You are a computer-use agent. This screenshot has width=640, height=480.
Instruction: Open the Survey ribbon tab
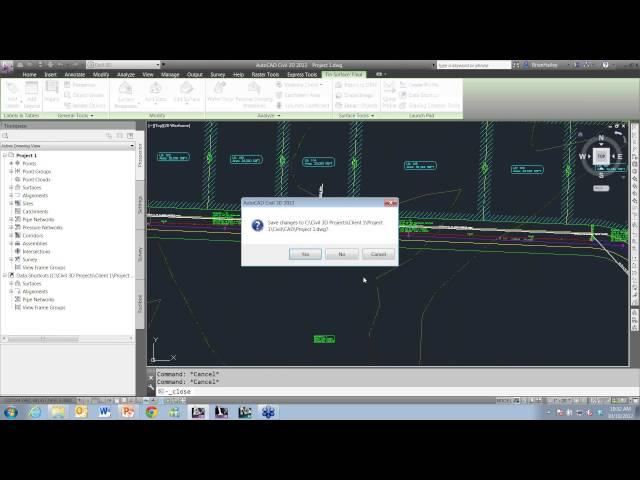click(x=218, y=74)
